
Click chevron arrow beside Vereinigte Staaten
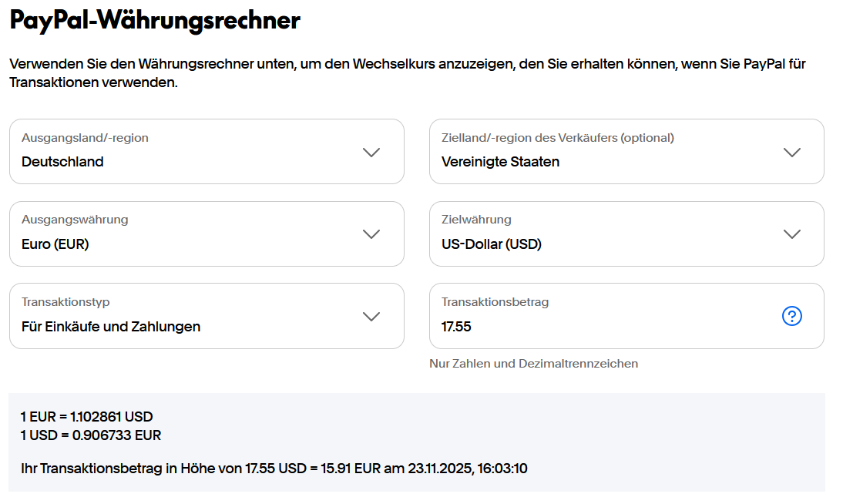pos(791,152)
